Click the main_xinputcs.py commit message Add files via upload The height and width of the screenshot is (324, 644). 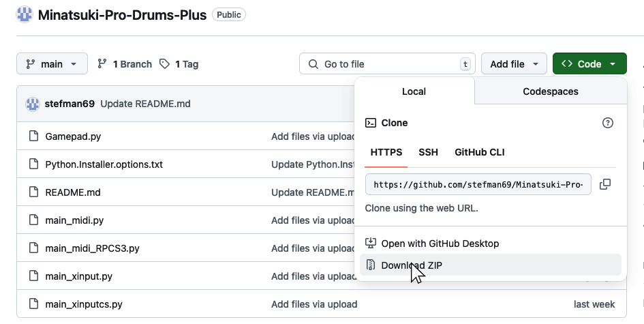click(x=314, y=304)
